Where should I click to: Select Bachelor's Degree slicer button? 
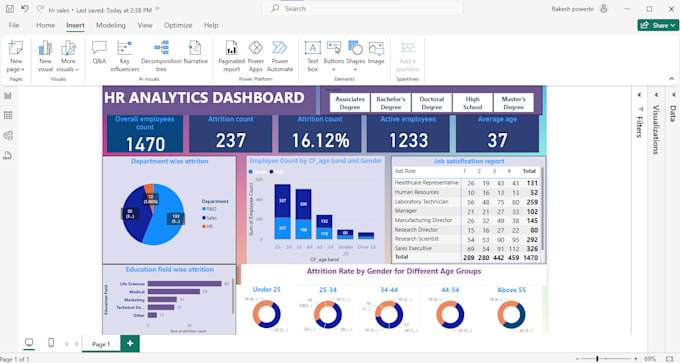(x=391, y=103)
